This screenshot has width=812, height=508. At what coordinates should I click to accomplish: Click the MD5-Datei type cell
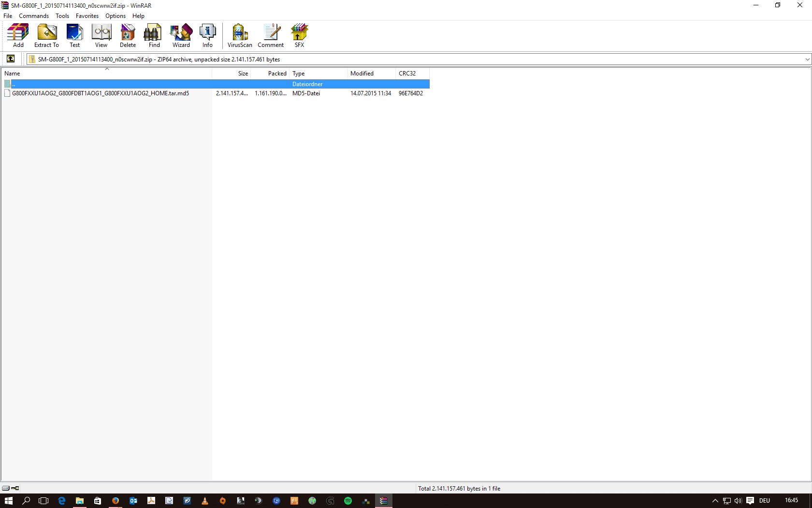306,93
